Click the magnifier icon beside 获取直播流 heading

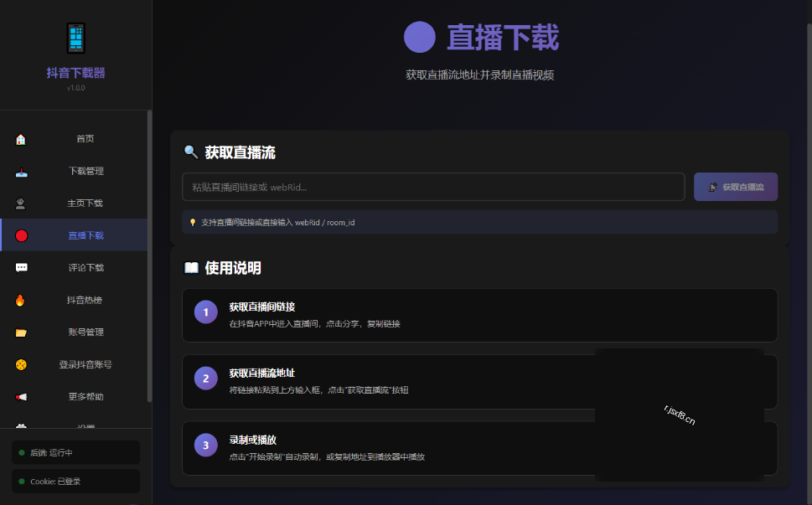[x=191, y=152]
